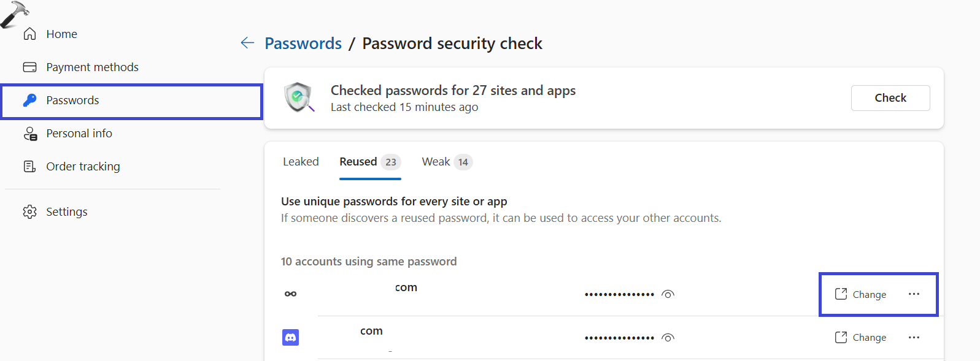The image size is (980, 361).
Task: Click the shield icon in the security check card
Action: pyautogui.click(x=298, y=97)
